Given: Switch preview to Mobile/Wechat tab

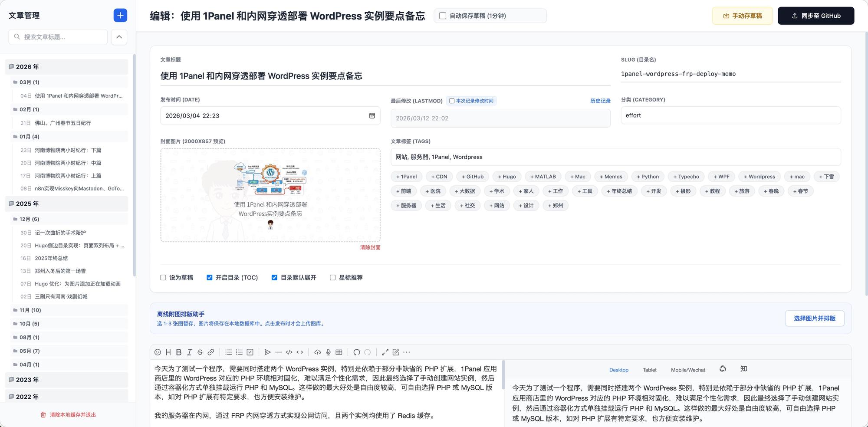Looking at the screenshot, I should point(688,370).
